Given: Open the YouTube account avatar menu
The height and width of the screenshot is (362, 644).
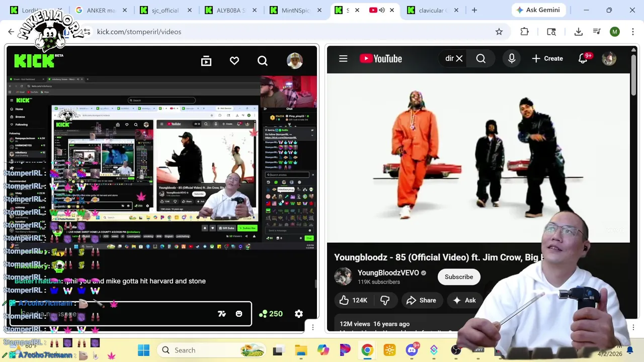Looking at the screenshot, I should point(609,58).
